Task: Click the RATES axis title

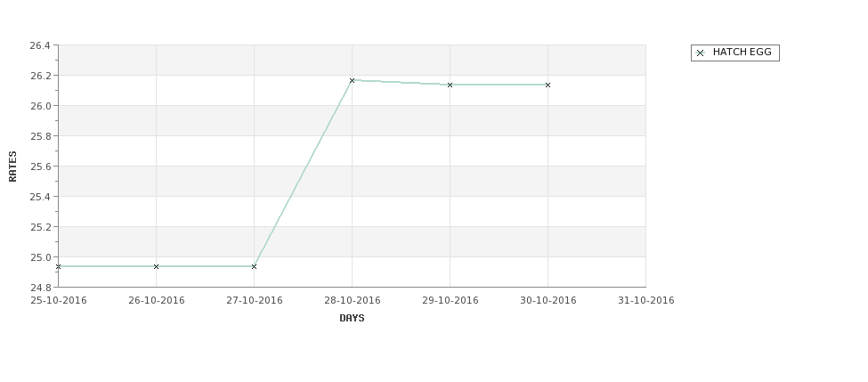Action: 12,167
